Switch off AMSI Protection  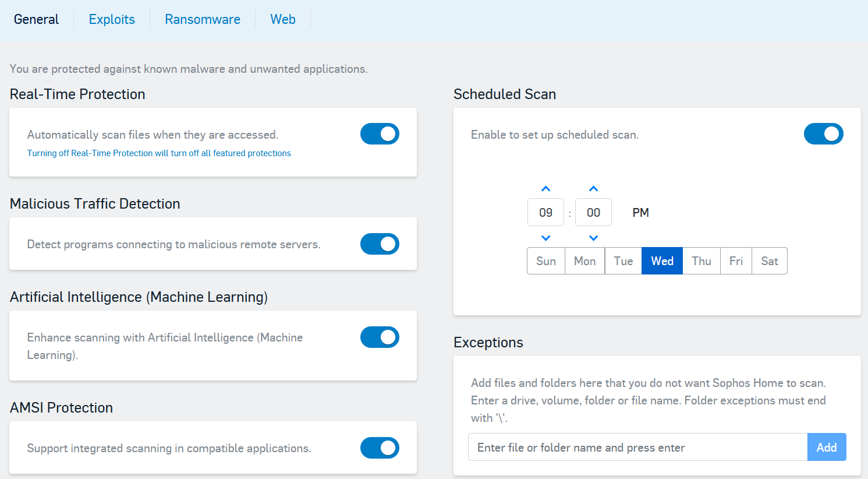380,448
